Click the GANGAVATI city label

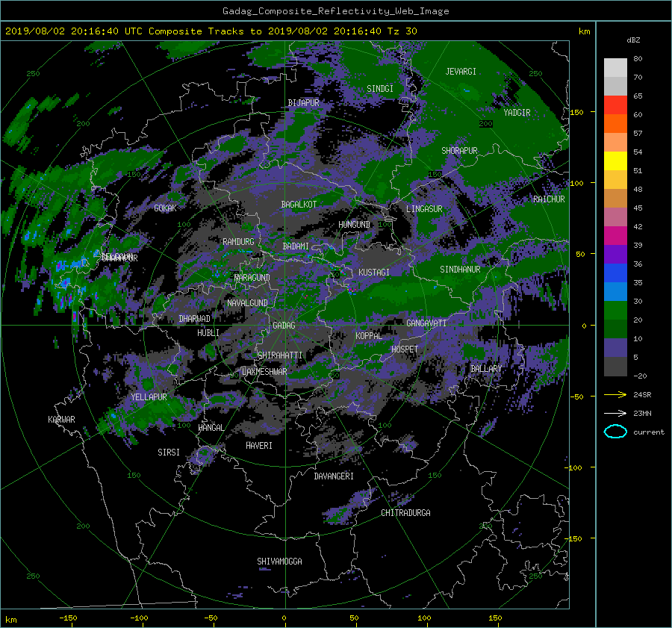426,323
